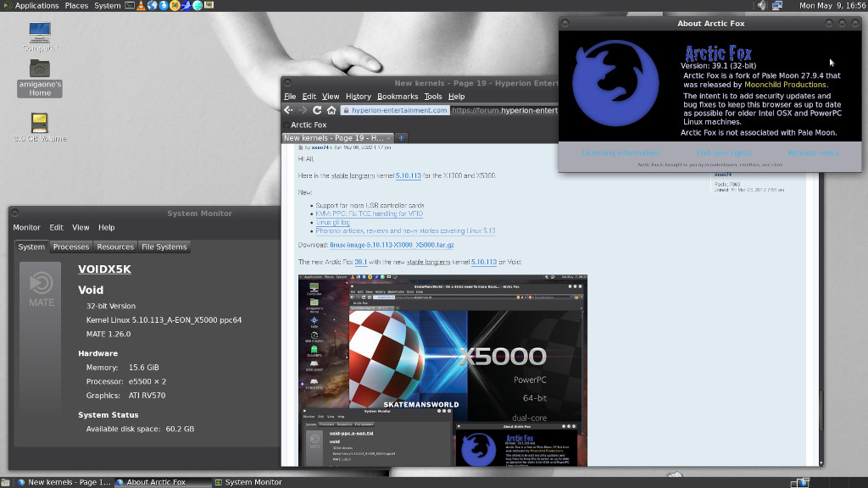Switch to About Arctic Fox taskbar button
This screenshot has width=868, height=488.
[162, 482]
